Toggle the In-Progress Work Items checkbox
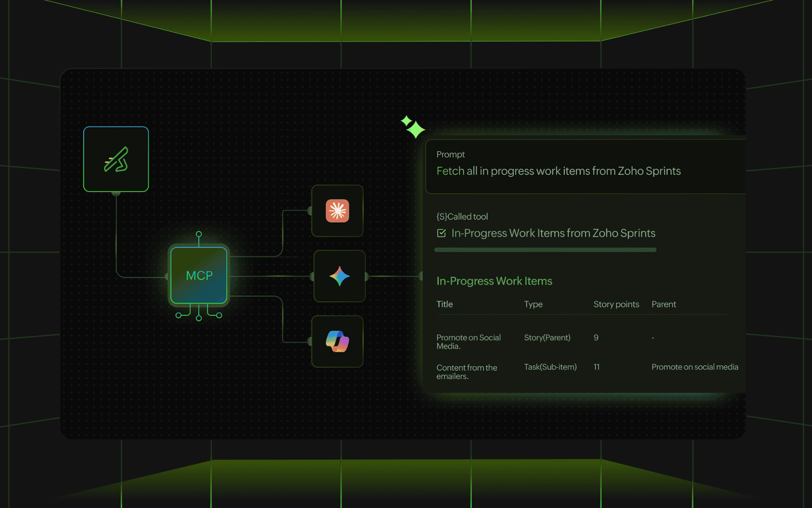Image resolution: width=812 pixels, height=508 pixels. [x=442, y=233]
